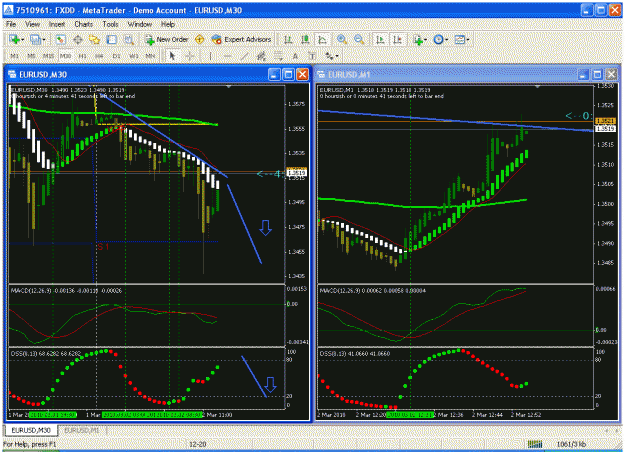This screenshot has width=625, height=452.
Task: Toggle the Terminal panel icon
Action: 112,39
